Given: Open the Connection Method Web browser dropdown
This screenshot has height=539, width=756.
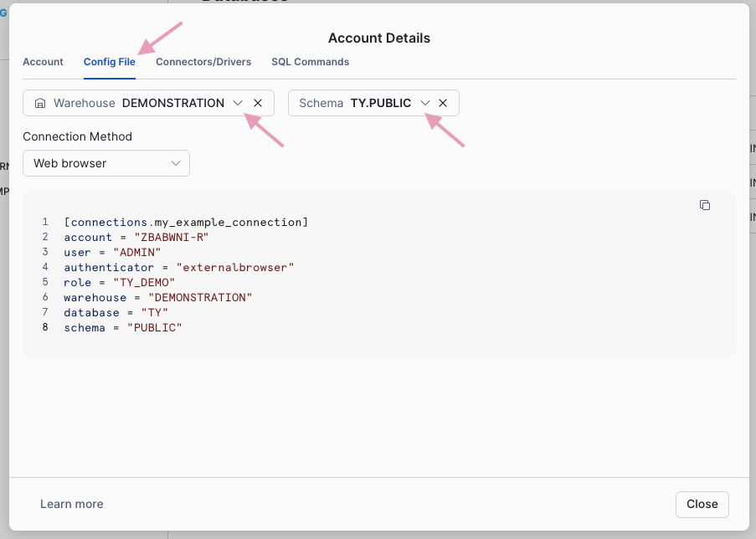Looking at the screenshot, I should point(106,163).
